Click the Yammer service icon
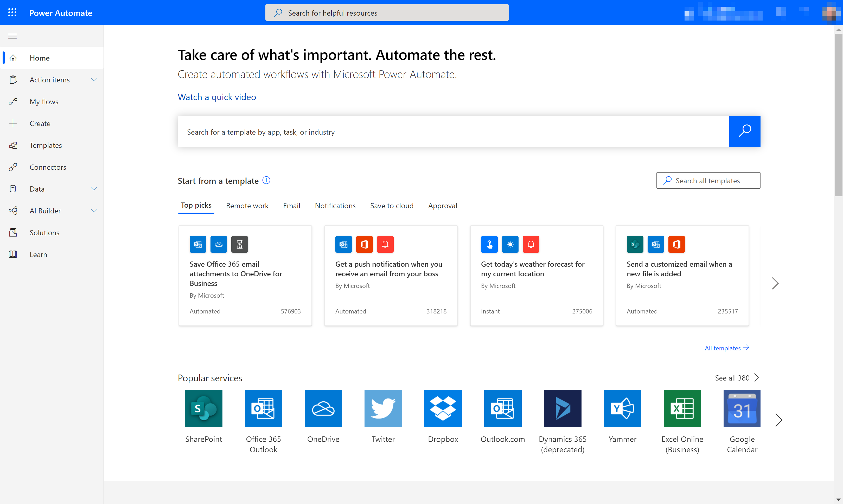 (622, 408)
